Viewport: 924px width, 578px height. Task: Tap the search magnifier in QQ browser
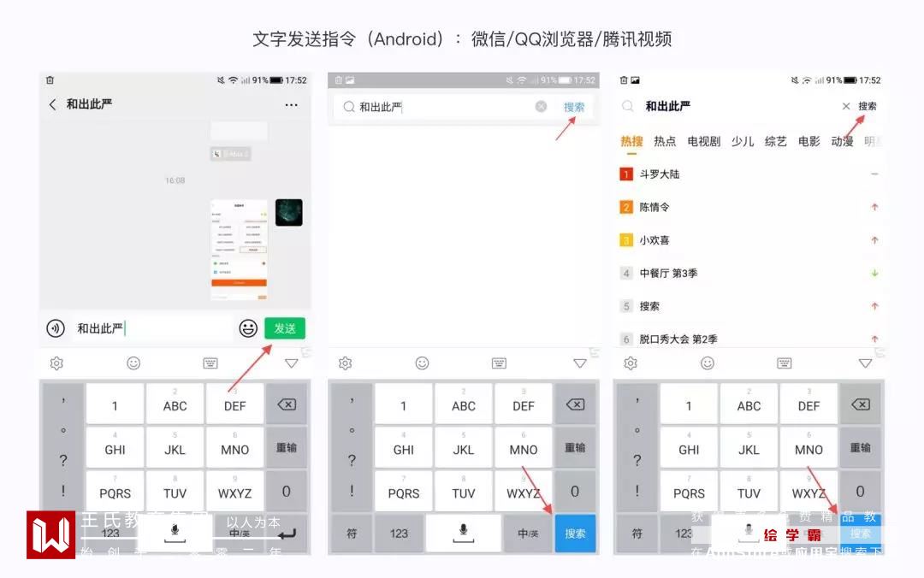[349, 107]
